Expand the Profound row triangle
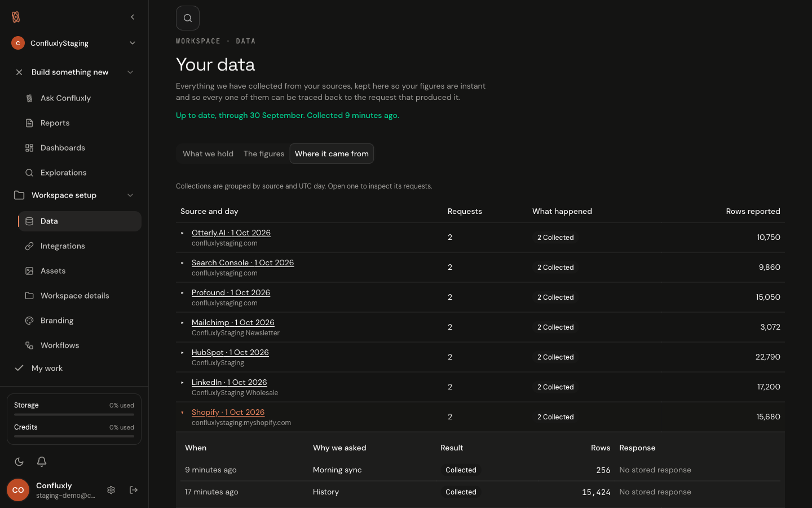The width and height of the screenshot is (812, 508). (182, 293)
